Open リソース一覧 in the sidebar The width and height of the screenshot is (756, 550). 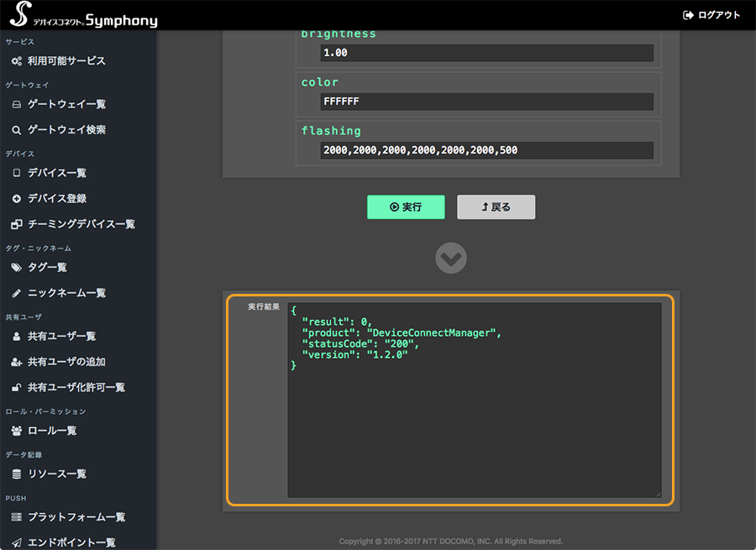(57, 474)
